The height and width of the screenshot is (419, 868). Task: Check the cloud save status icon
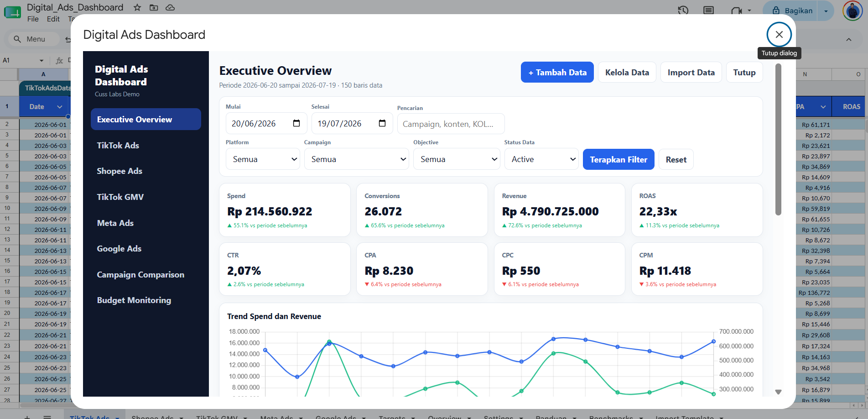tap(170, 7)
